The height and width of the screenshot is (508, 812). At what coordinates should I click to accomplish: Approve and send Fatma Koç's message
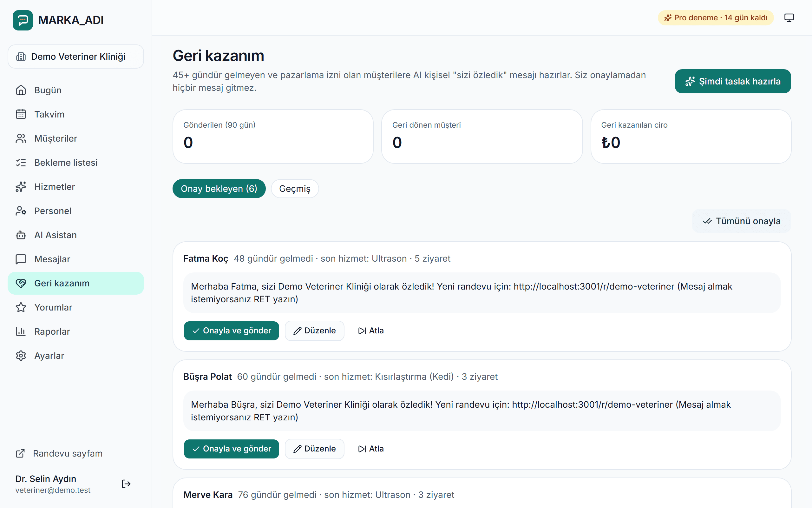click(231, 331)
